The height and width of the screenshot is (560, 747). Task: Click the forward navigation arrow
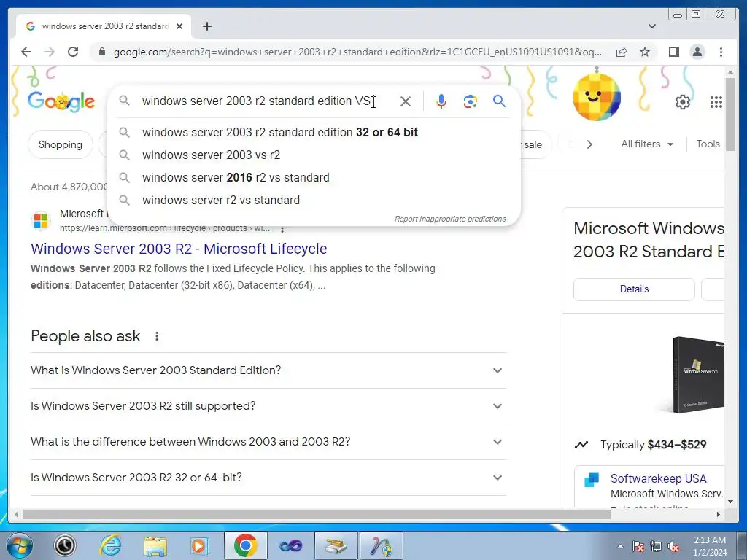[x=50, y=52]
